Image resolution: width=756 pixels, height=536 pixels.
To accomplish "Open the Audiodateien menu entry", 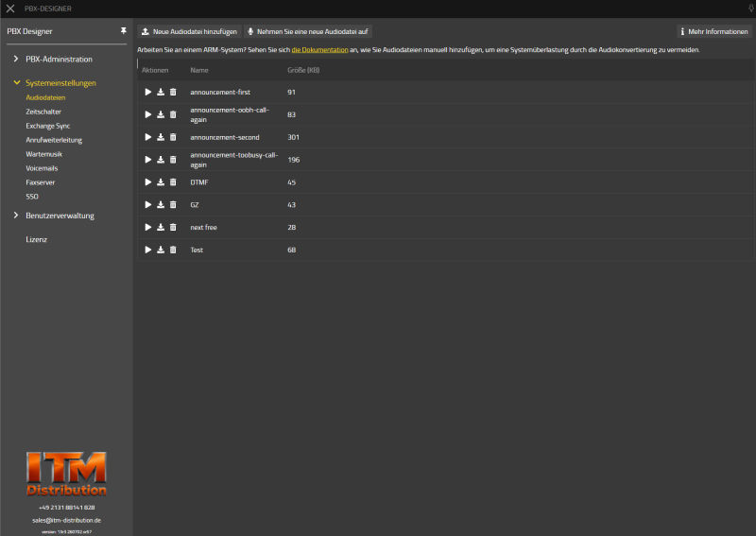I will click(45, 97).
